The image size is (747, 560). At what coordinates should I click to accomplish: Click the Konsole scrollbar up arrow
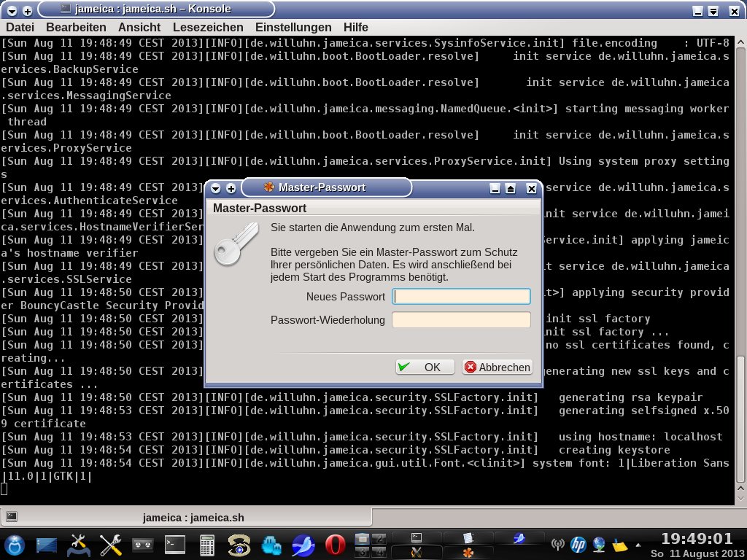741,42
